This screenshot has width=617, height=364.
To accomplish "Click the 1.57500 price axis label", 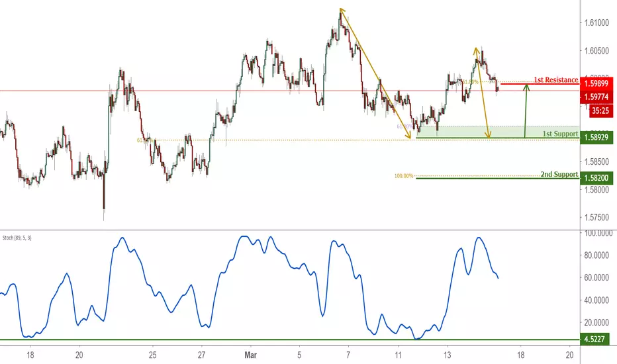I will tap(596, 217).
